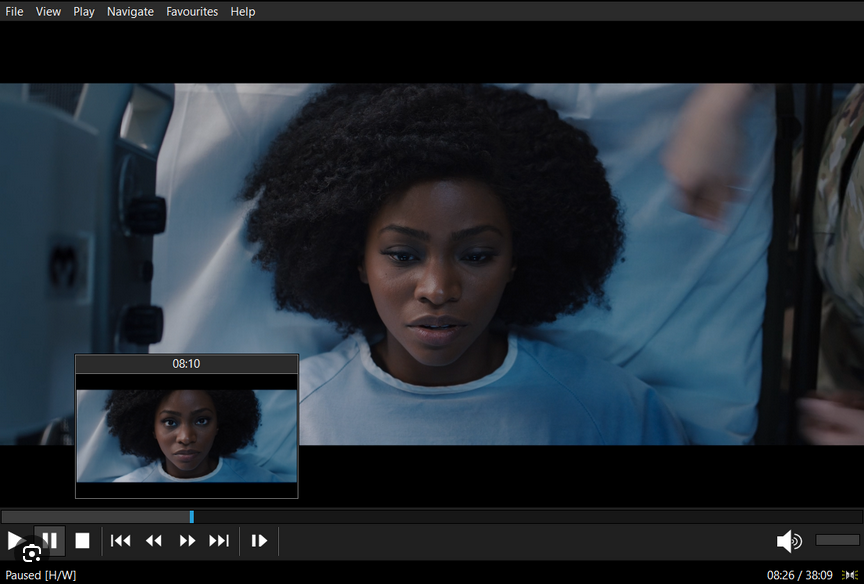This screenshot has height=584, width=864.
Task: Click the speaker icon to mute audio
Action: click(x=789, y=541)
